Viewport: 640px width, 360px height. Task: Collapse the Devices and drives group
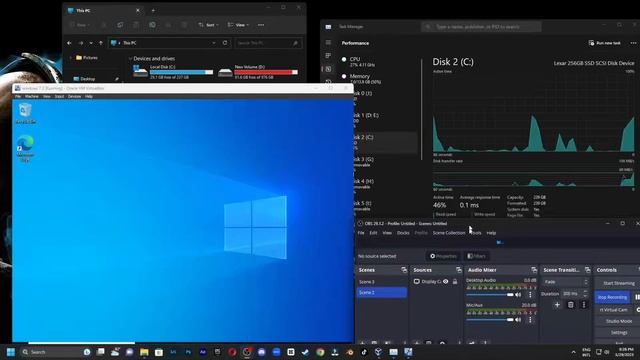[x=131, y=59]
